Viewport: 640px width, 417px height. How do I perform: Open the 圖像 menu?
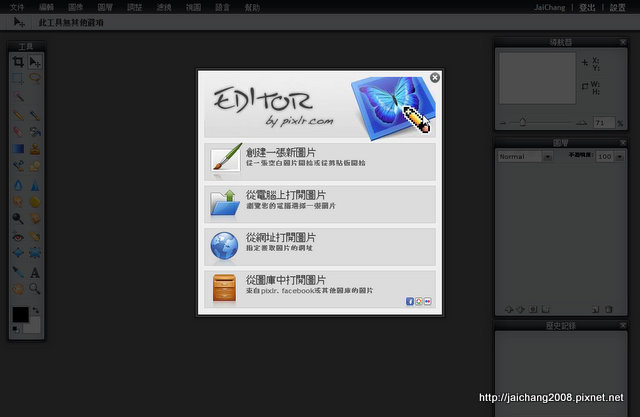76,7
